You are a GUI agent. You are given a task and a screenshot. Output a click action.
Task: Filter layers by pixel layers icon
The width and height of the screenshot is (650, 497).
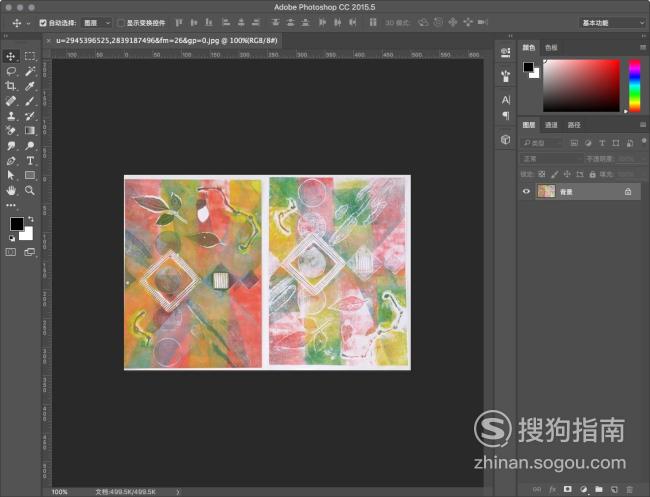point(574,143)
